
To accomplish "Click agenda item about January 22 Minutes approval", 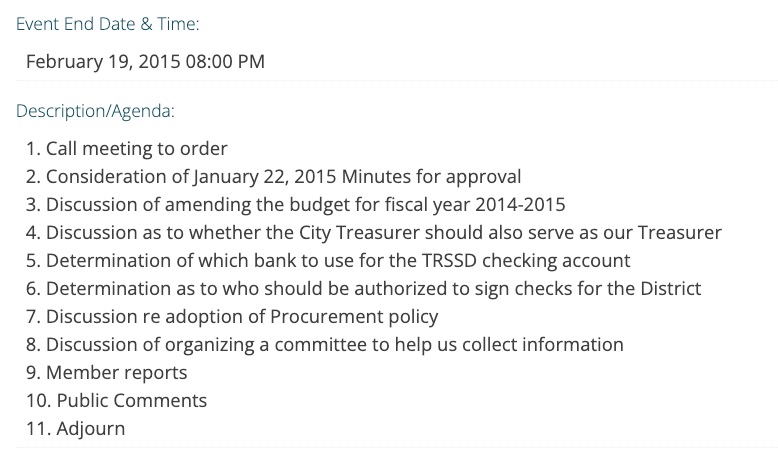I will pos(273,177).
